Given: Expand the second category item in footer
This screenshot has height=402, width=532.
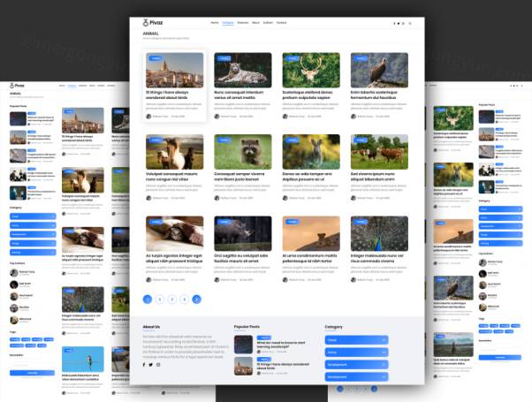Looking at the screenshot, I should click(356, 352).
